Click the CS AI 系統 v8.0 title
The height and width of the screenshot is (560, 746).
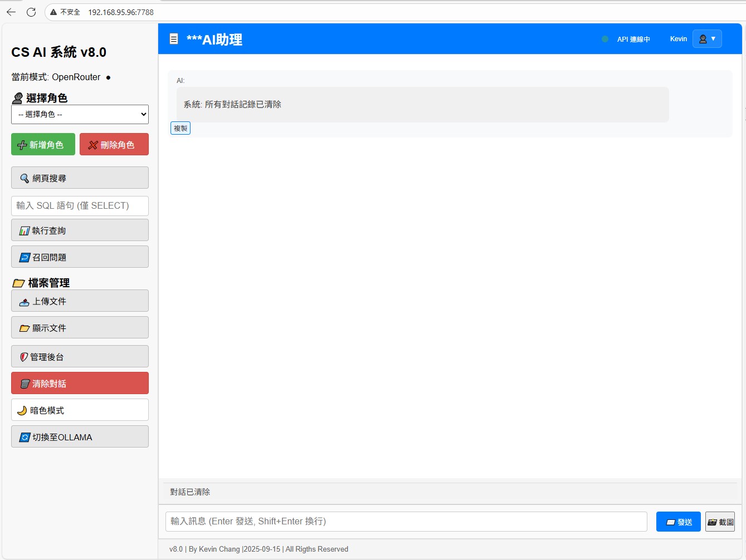pos(59,52)
